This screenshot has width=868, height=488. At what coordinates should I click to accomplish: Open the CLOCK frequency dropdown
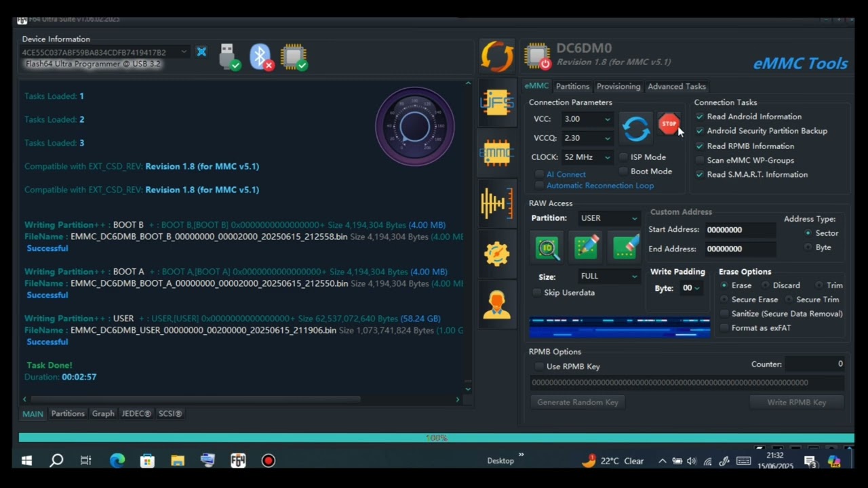(x=587, y=157)
